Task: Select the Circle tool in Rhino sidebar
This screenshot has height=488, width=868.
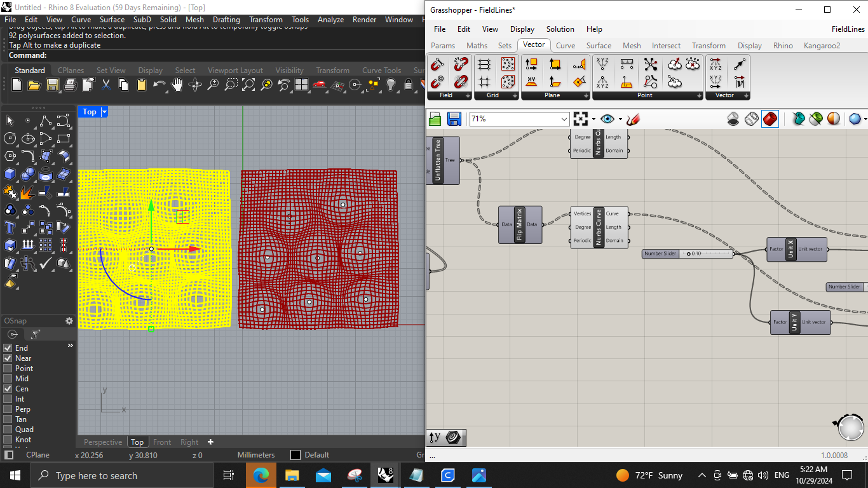Action: (10, 139)
